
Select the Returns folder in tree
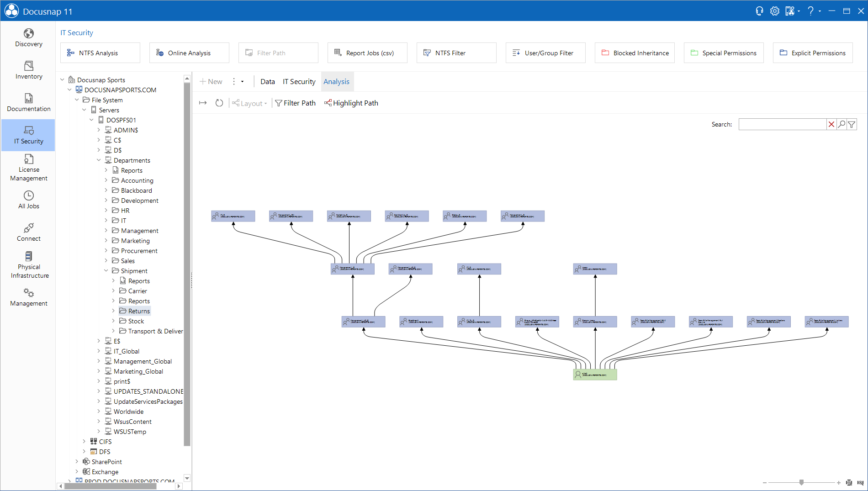click(x=139, y=311)
